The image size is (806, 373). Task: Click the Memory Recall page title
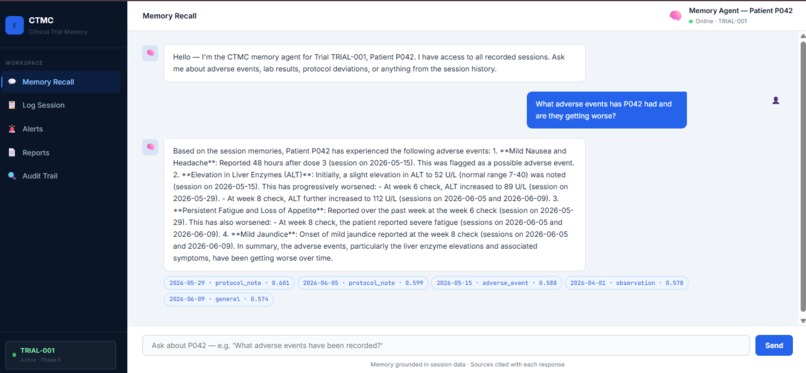click(169, 15)
